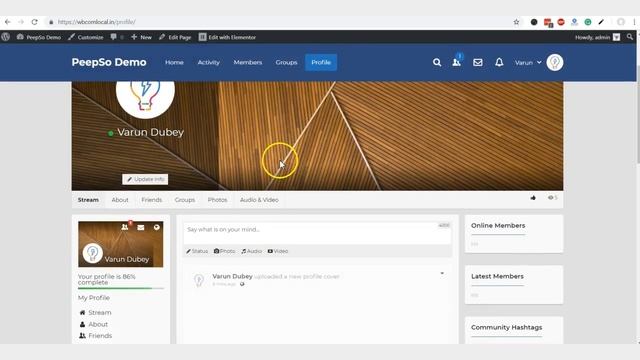Click the PeepSo Demo site title
640x360 pixels.
[109, 62]
